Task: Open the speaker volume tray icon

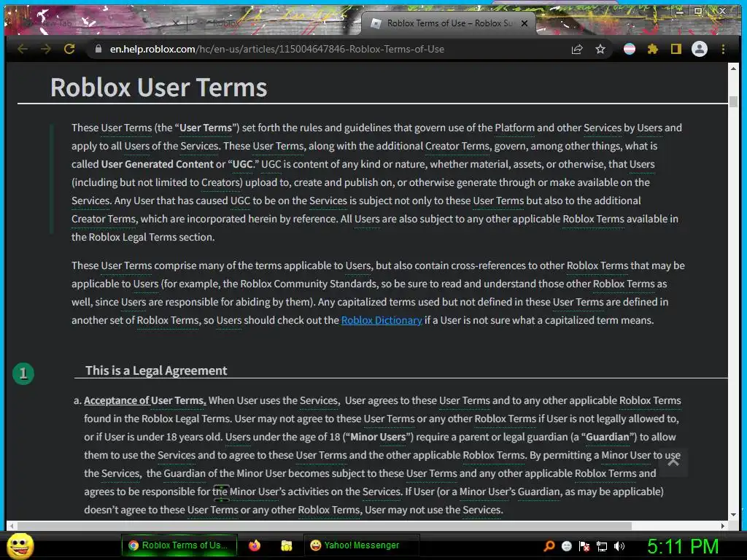Action: click(619, 546)
